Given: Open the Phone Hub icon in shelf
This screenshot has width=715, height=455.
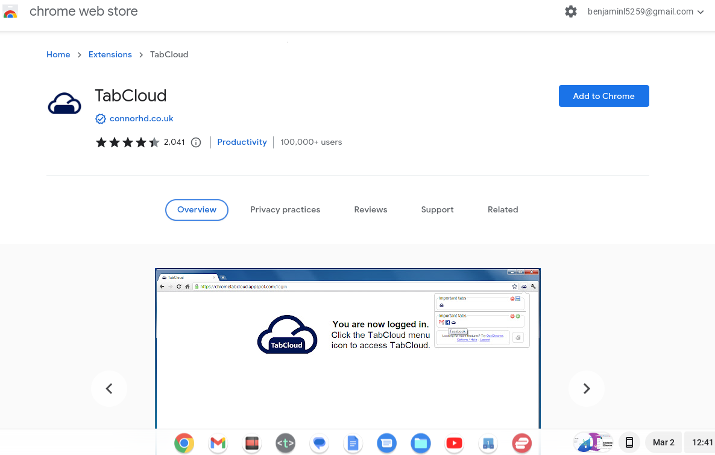Looking at the screenshot, I should tap(629, 442).
